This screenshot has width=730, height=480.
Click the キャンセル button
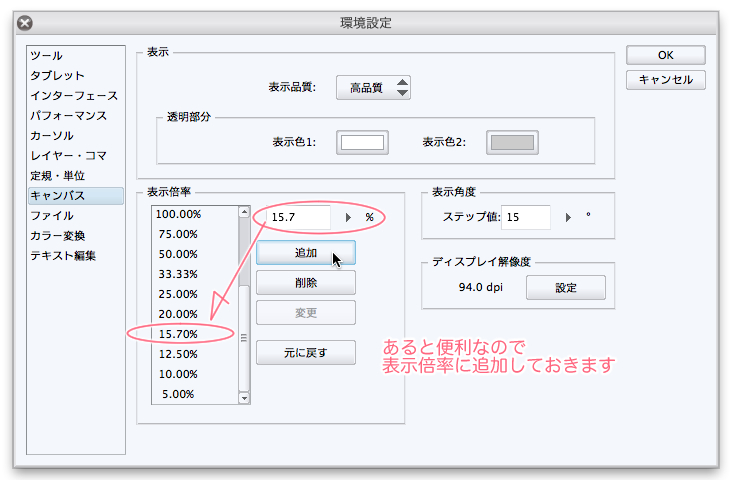coord(665,80)
